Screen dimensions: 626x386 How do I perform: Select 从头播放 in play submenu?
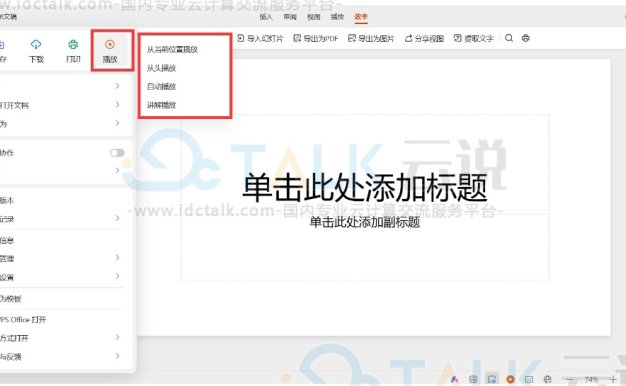pyautogui.click(x=161, y=68)
